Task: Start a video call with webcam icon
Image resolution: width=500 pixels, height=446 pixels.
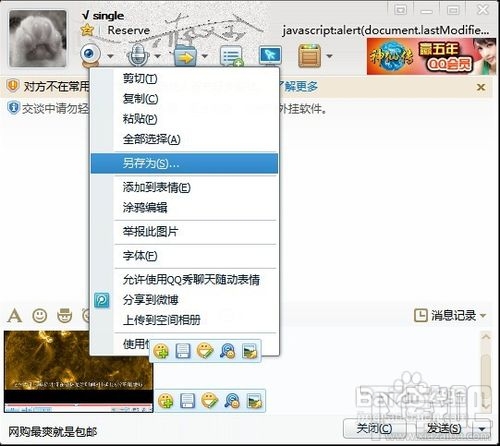Action: click(x=90, y=55)
